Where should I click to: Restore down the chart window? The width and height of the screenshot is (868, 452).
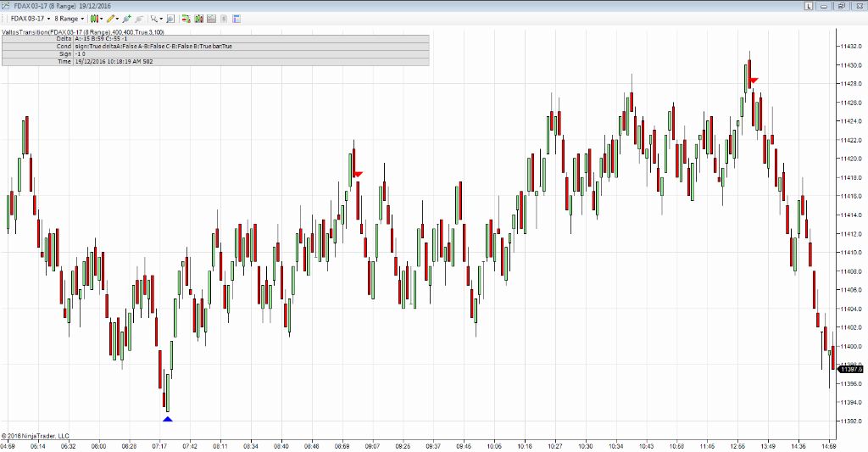click(x=842, y=6)
